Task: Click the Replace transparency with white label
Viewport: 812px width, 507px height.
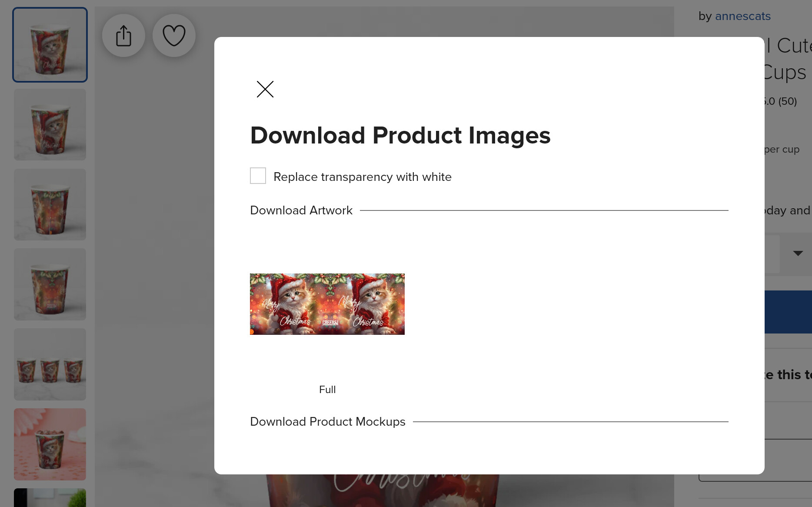Action: tap(363, 177)
